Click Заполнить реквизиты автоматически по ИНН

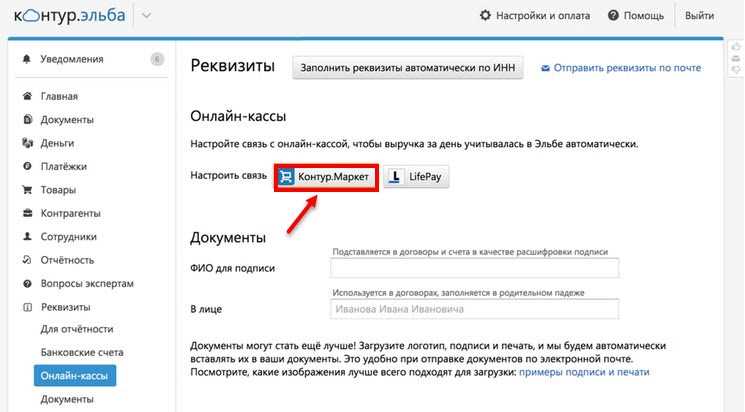click(x=408, y=67)
